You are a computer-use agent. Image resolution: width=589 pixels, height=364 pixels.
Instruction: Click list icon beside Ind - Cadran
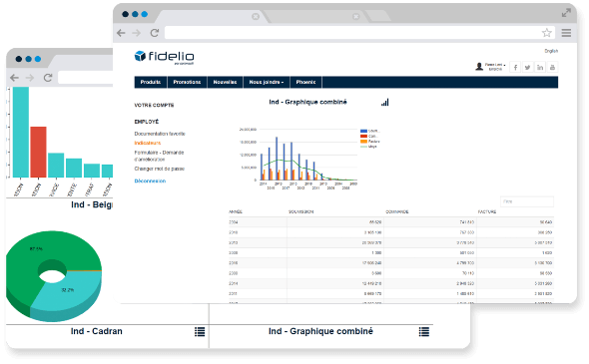click(200, 331)
